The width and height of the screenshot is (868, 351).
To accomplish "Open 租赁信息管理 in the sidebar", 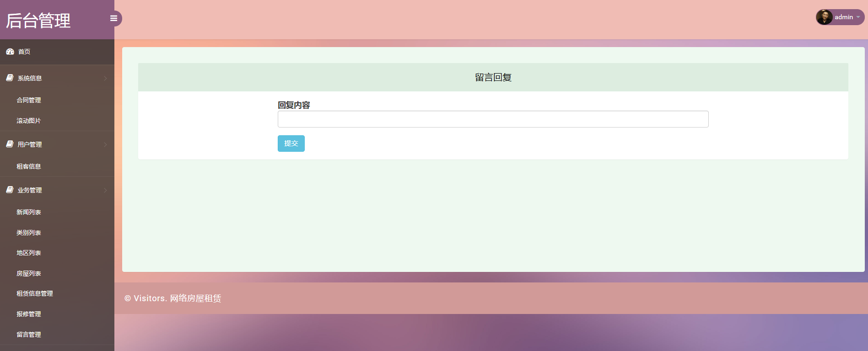I will coord(35,293).
